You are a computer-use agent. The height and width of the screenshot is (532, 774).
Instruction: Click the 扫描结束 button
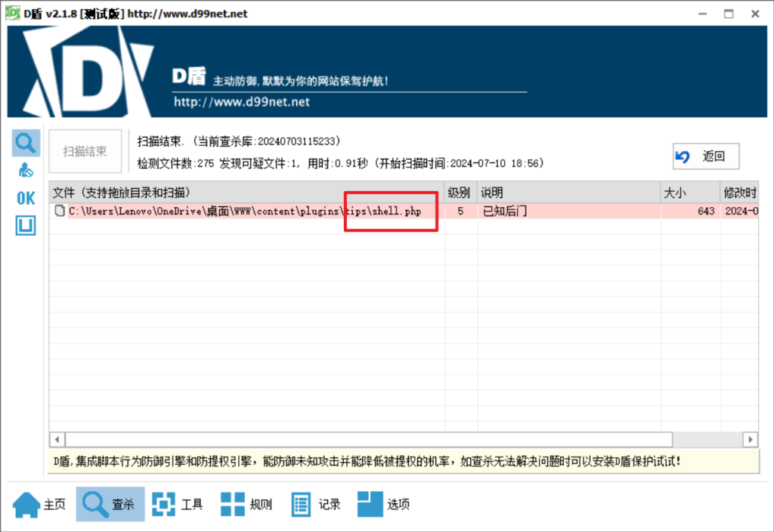tap(85, 151)
